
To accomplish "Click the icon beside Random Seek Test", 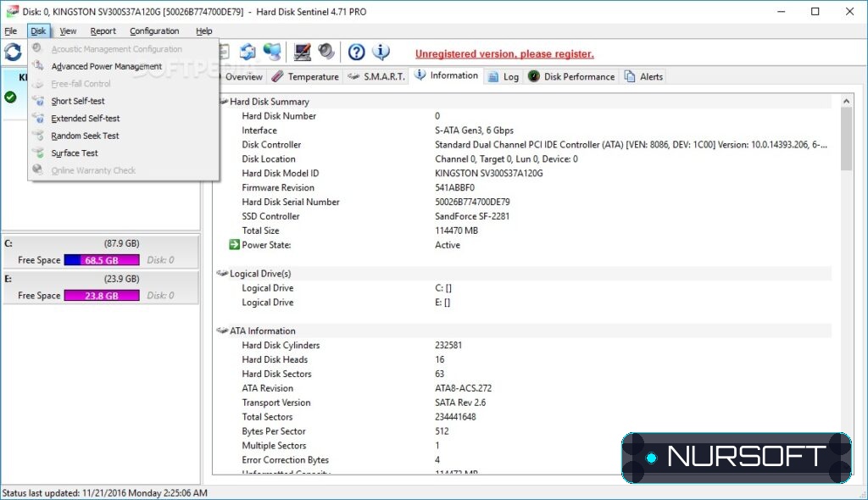I will (x=38, y=135).
